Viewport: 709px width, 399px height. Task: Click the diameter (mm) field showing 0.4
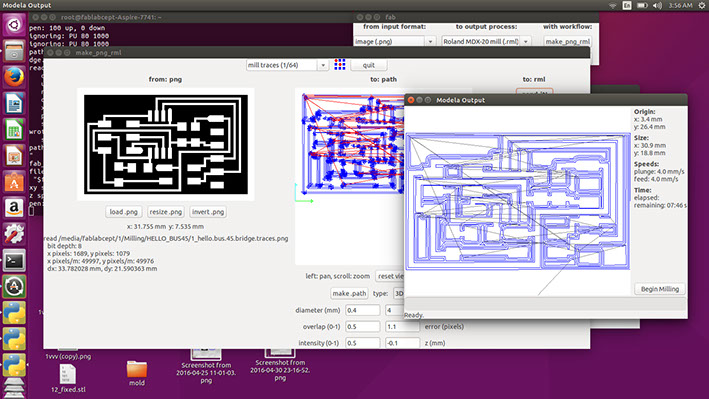363,310
